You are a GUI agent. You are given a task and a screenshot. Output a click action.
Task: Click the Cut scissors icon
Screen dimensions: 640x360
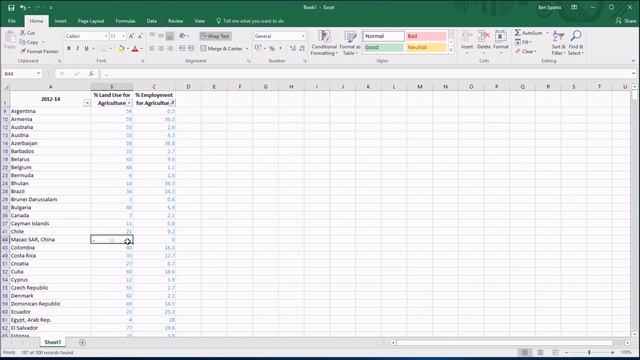[23, 33]
